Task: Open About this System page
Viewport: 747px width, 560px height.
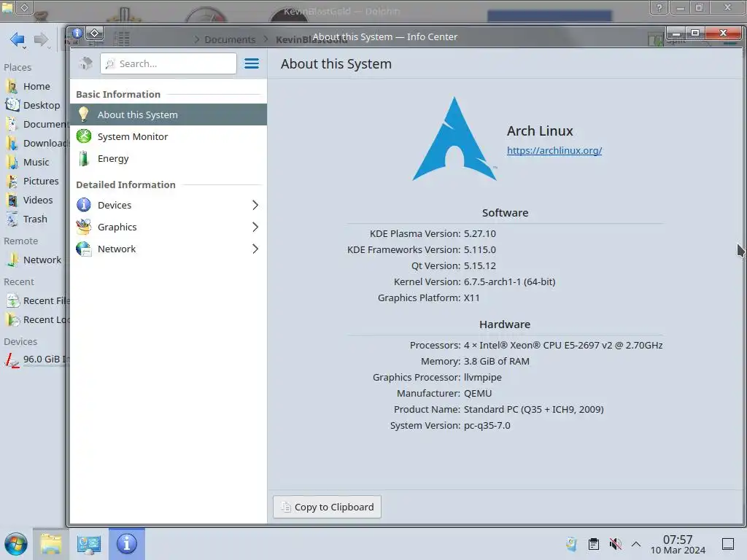Action: [x=169, y=114]
